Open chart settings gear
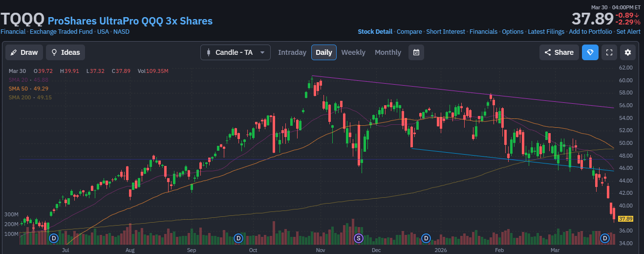644x254 pixels. click(628, 52)
